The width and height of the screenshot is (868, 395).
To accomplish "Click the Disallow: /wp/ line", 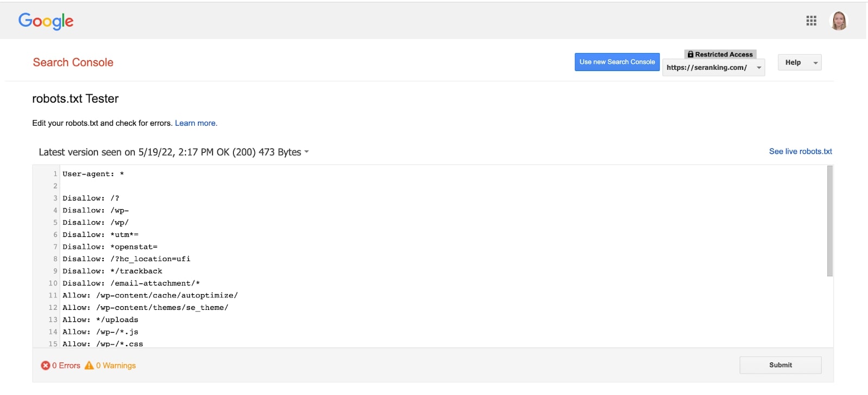I will (x=95, y=223).
